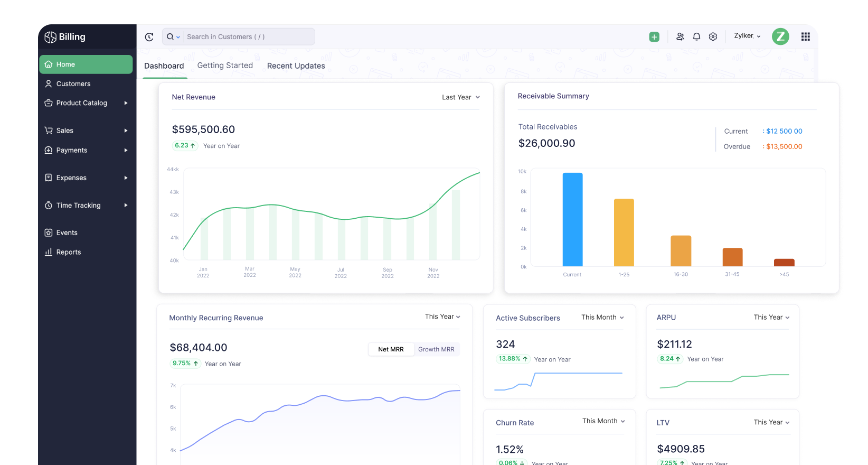This screenshot has height=465, width=868.
Task: Click the users icon in top bar
Action: click(680, 37)
